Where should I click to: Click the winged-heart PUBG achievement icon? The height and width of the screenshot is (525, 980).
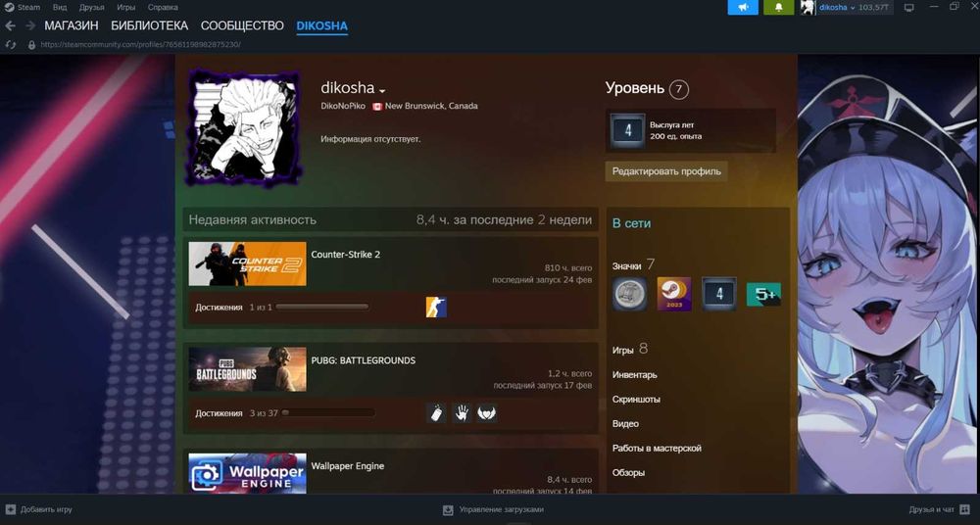[x=487, y=412]
